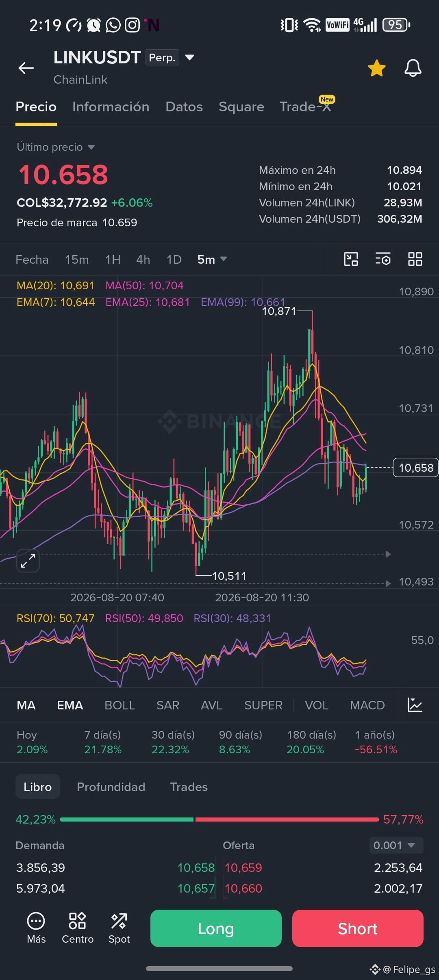The image size is (439, 980).
Task: Toggle the SAR indicator
Action: point(168,705)
